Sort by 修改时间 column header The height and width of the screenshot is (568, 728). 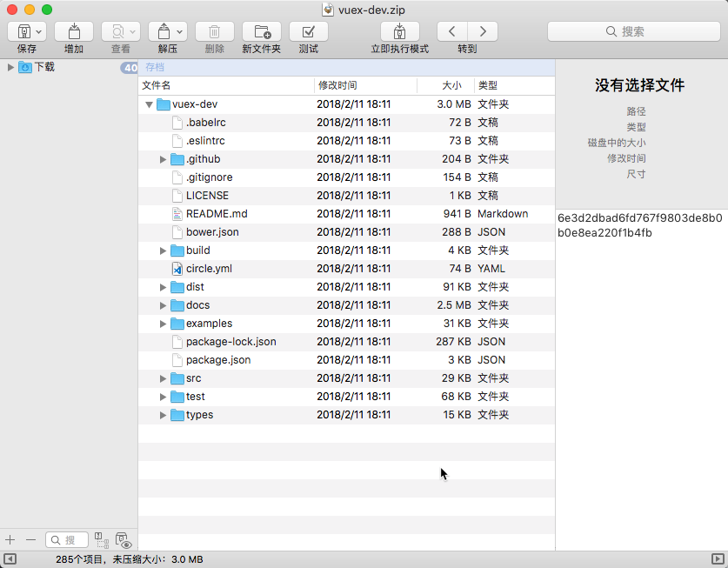click(x=365, y=85)
